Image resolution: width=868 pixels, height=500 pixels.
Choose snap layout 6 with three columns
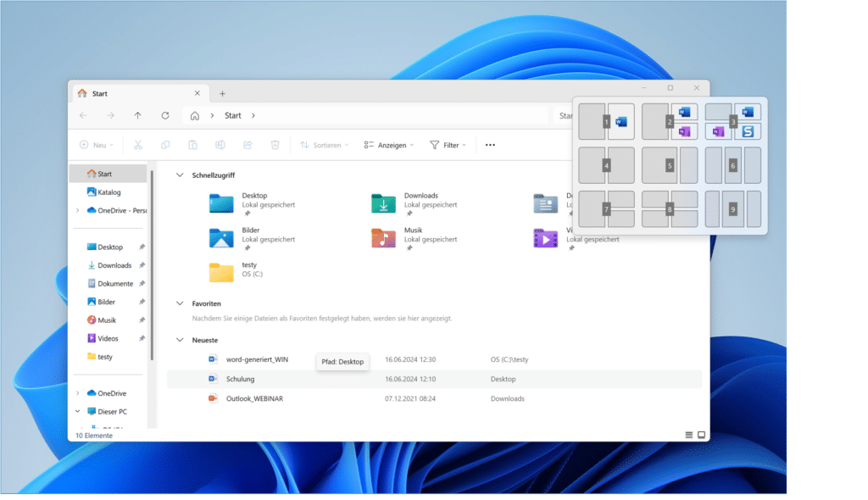[733, 166]
